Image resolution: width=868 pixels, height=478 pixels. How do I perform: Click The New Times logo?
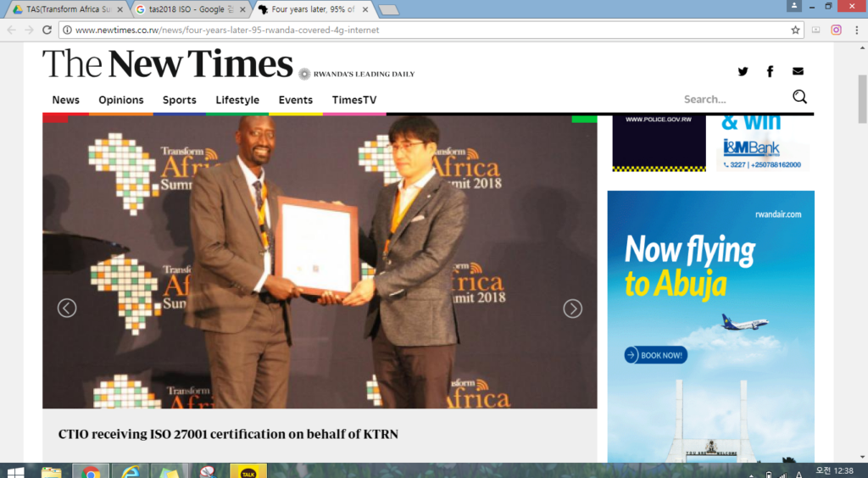tap(168, 64)
